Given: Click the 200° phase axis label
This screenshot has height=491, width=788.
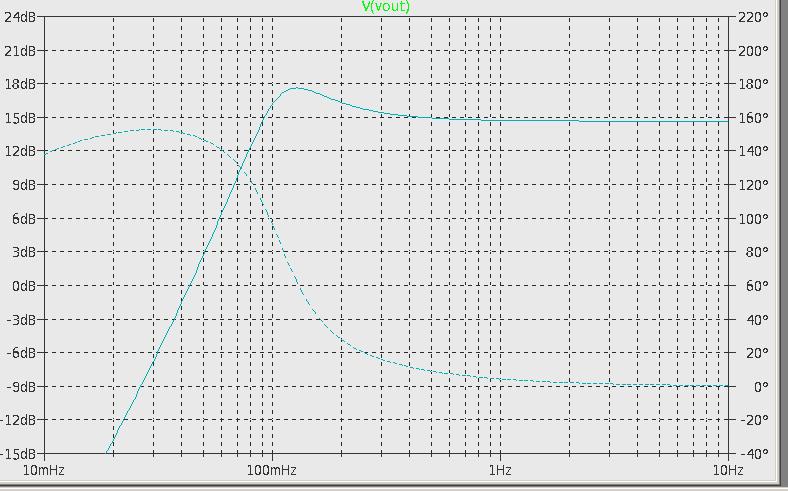Looking at the screenshot, I should (753, 51).
